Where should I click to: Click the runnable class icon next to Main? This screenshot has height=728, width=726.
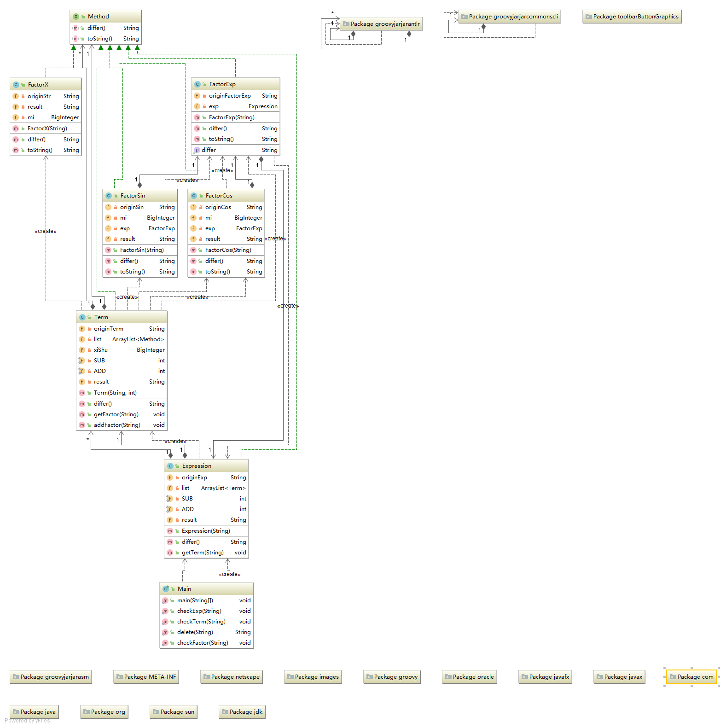click(x=166, y=589)
